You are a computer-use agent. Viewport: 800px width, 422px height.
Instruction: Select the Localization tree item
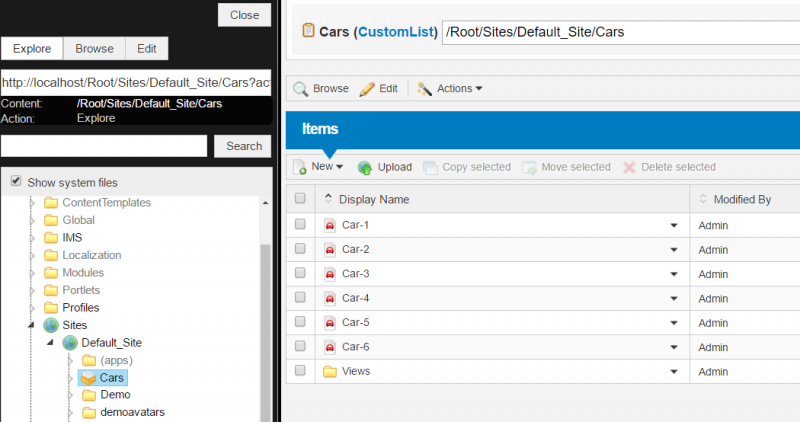click(92, 255)
